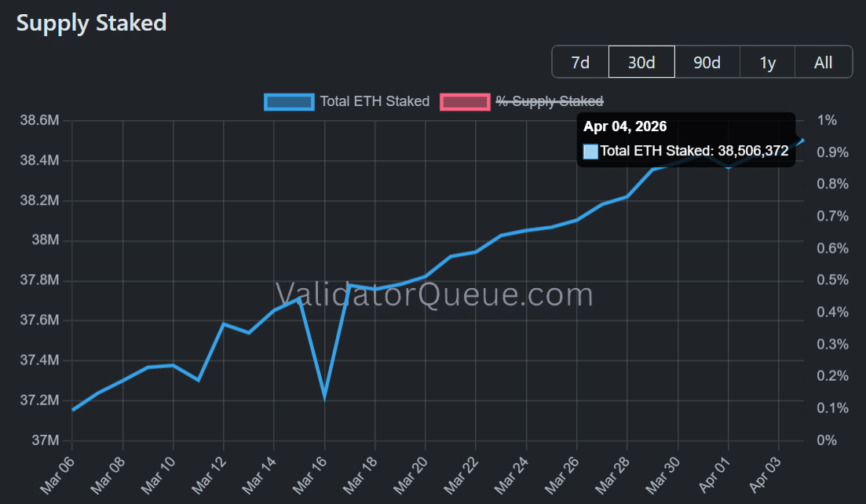Enable the struck-through % Supply Staked legend
The image size is (866, 504).
[550, 101]
